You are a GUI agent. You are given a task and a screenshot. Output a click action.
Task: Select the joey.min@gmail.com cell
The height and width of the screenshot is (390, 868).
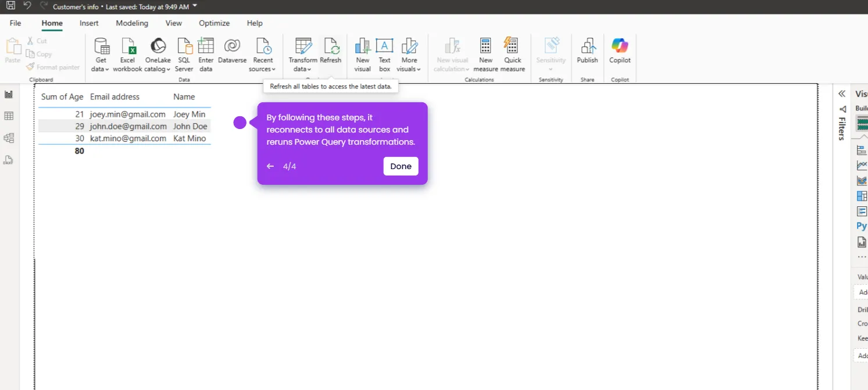(x=127, y=114)
